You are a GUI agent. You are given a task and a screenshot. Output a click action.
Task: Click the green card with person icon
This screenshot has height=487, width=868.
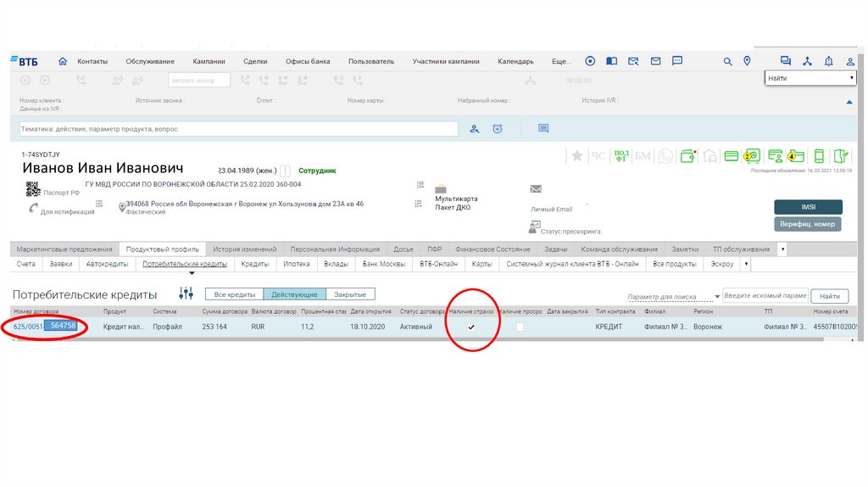click(x=775, y=156)
